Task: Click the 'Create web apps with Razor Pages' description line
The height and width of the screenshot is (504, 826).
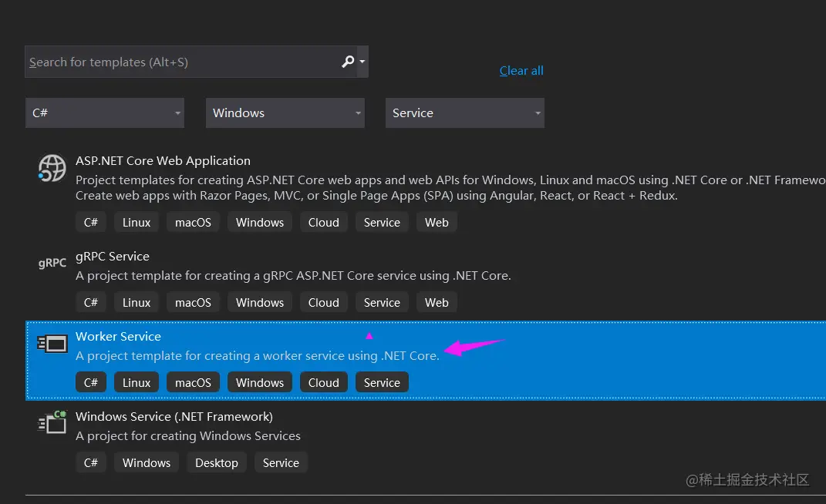Action: (x=376, y=196)
